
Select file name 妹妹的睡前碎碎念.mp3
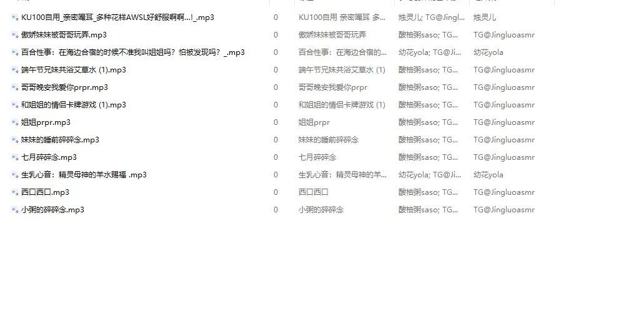pos(60,140)
